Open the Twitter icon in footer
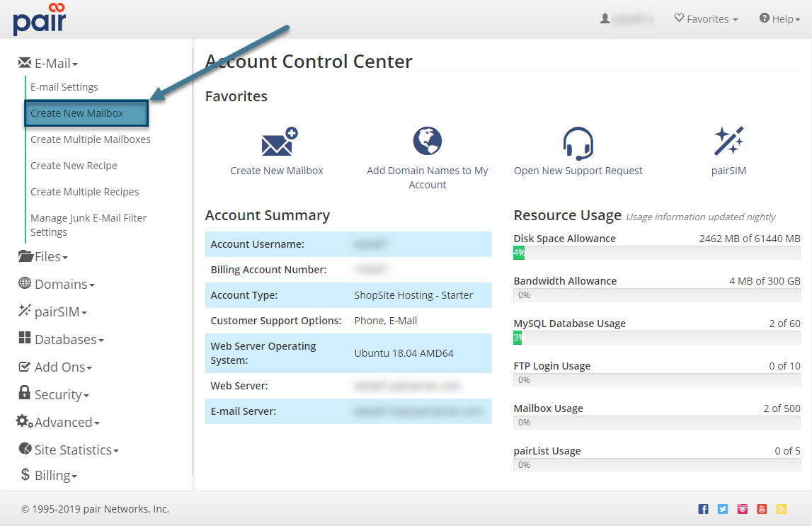812x526 pixels. click(722, 509)
